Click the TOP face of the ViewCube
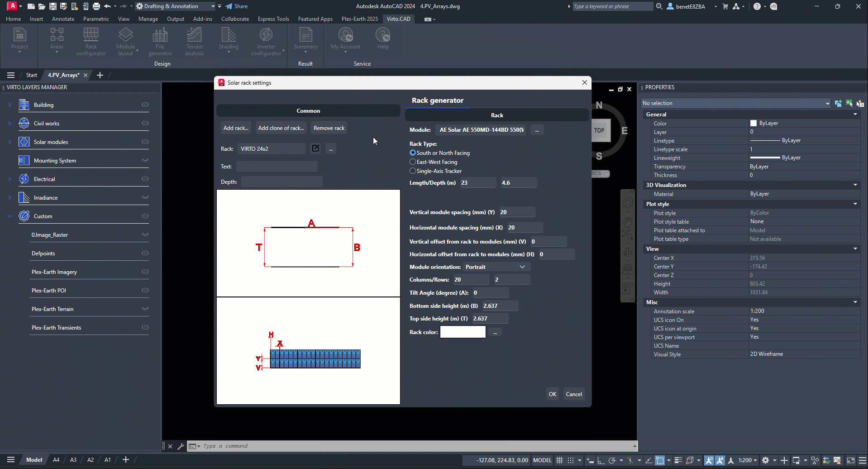 tap(600, 130)
